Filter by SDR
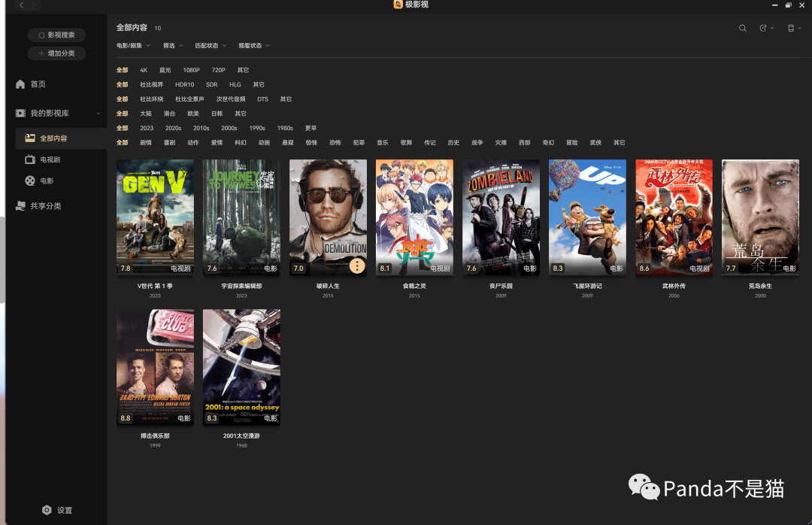Image resolution: width=812 pixels, height=525 pixels. coord(211,84)
